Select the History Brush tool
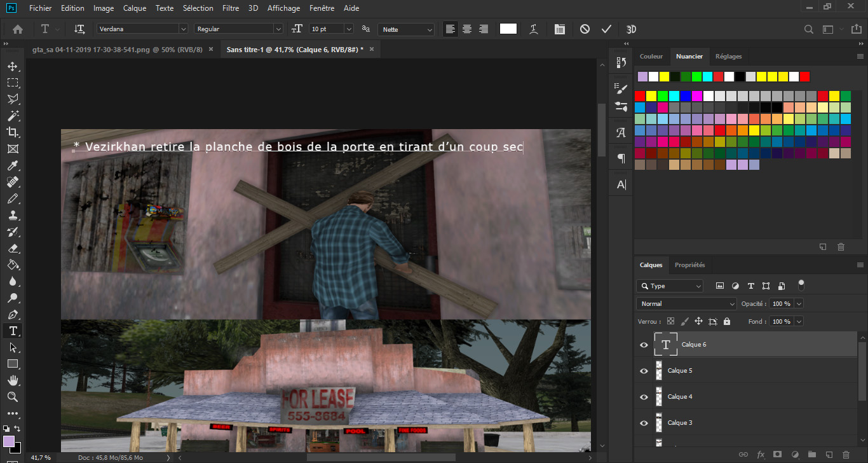Screen dimensions: 868x463 click(12, 231)
